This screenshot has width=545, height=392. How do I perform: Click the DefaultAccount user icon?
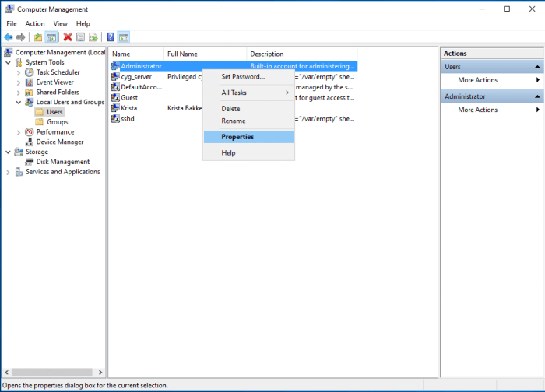(115, 87)
